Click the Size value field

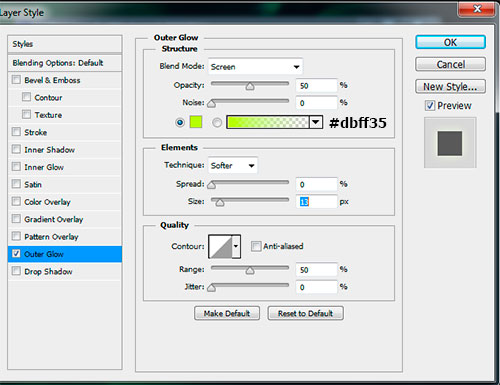(316, 202)
